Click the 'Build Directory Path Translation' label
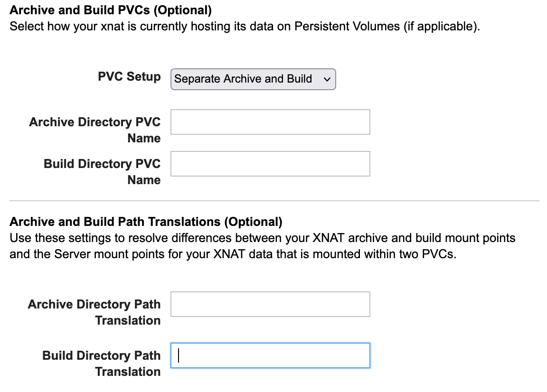Viewport: 547px width, 392px height. (x=101, y=364)
